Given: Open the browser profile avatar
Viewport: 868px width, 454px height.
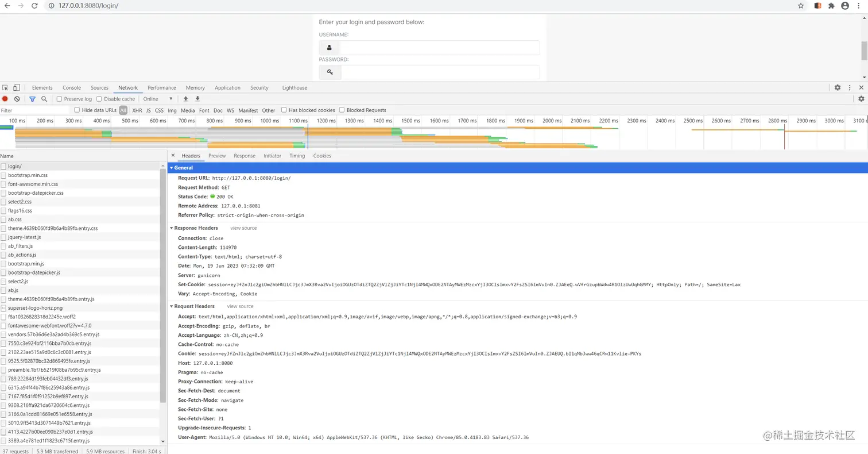Looking at the screenshot, I should point(844,6).
